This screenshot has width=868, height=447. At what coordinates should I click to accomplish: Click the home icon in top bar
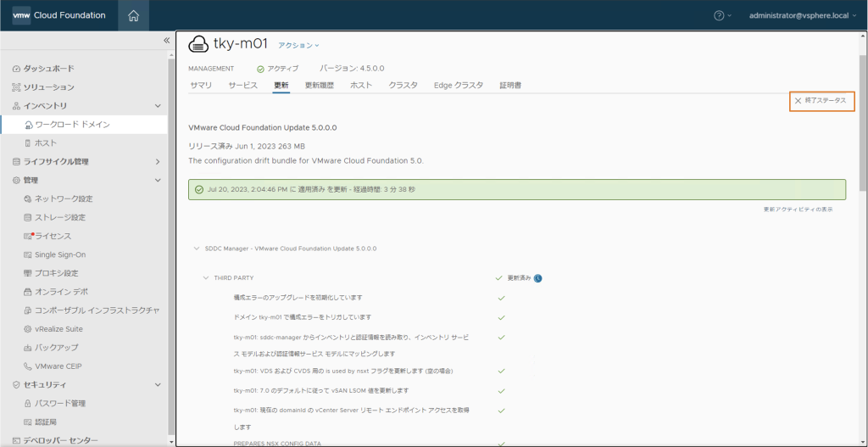pyautogui.click(x=133, y=15)
